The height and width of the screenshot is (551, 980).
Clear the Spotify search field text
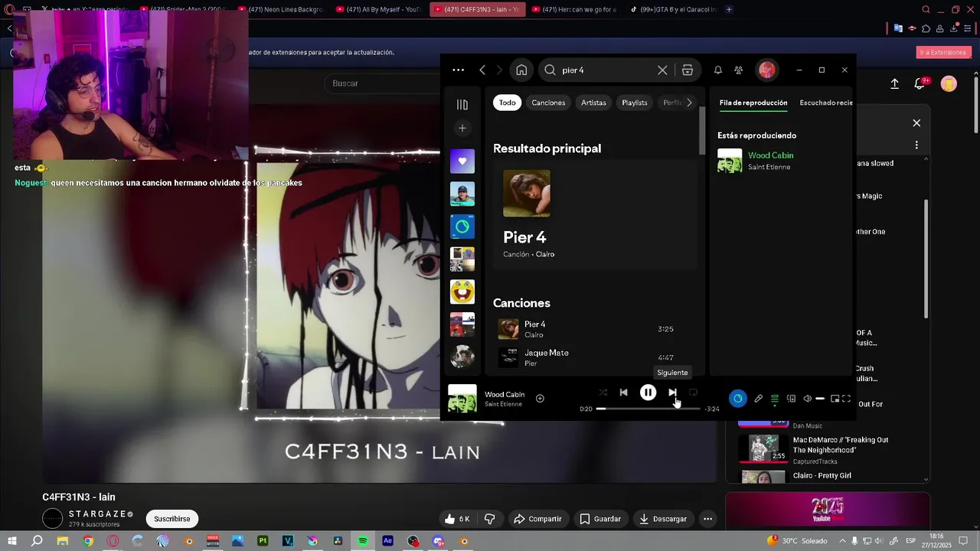(x=662, y=70)
